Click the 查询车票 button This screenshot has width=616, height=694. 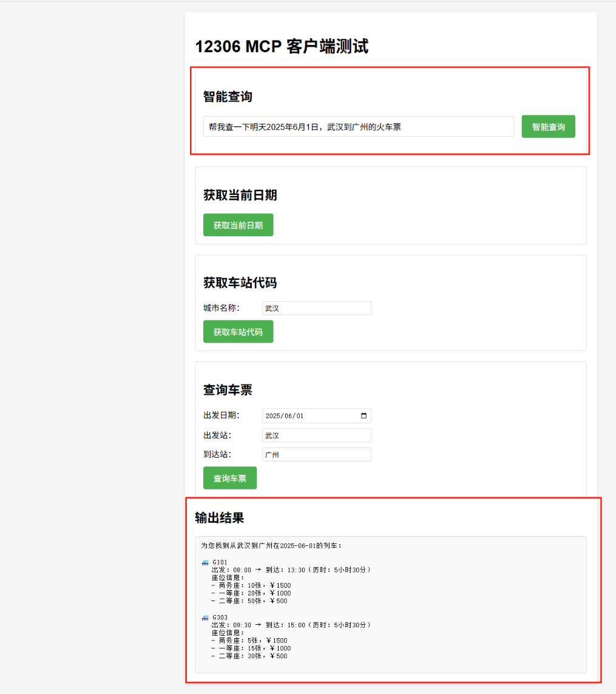[229, 478]
